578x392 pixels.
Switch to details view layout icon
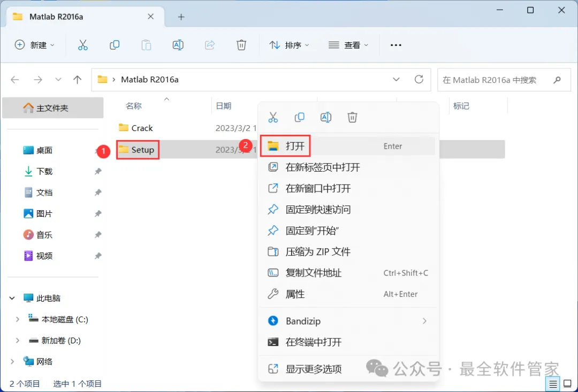click(553, 385)
